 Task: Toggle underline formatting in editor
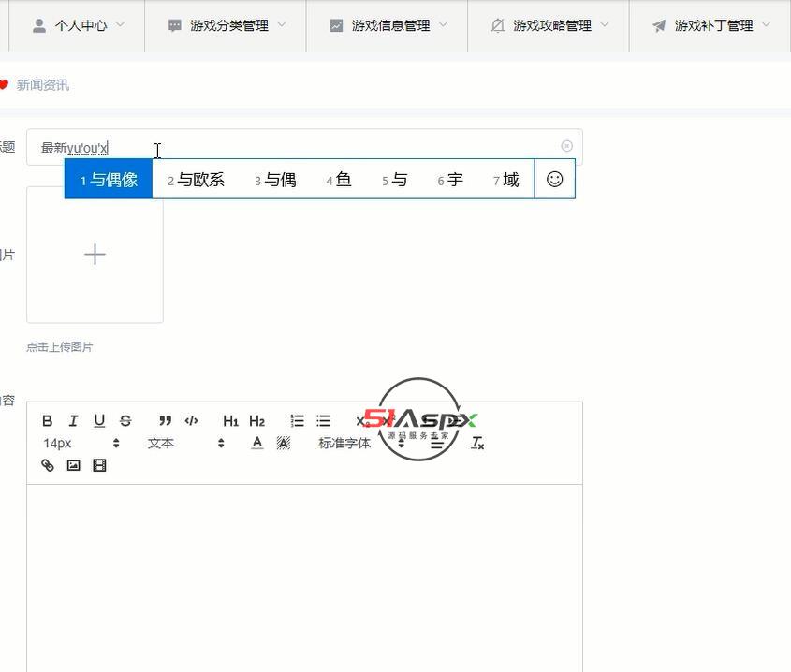pyautogui.click(x=99, y=421)
